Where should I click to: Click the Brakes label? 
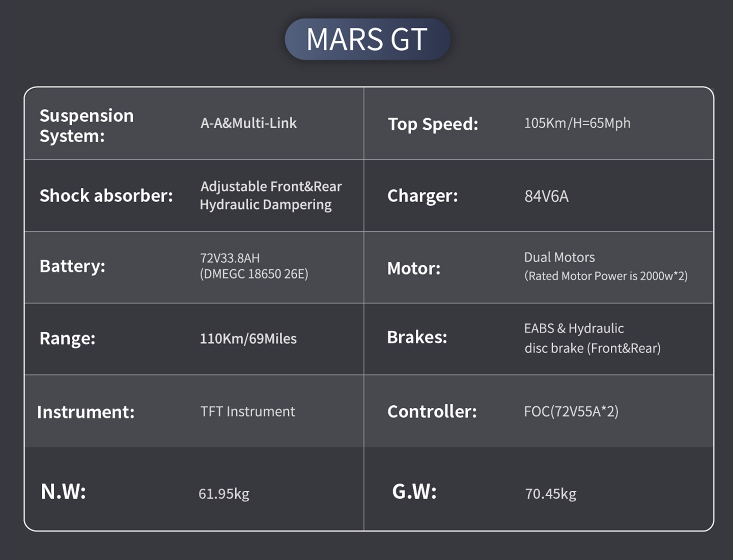click(x=417, y=338)
